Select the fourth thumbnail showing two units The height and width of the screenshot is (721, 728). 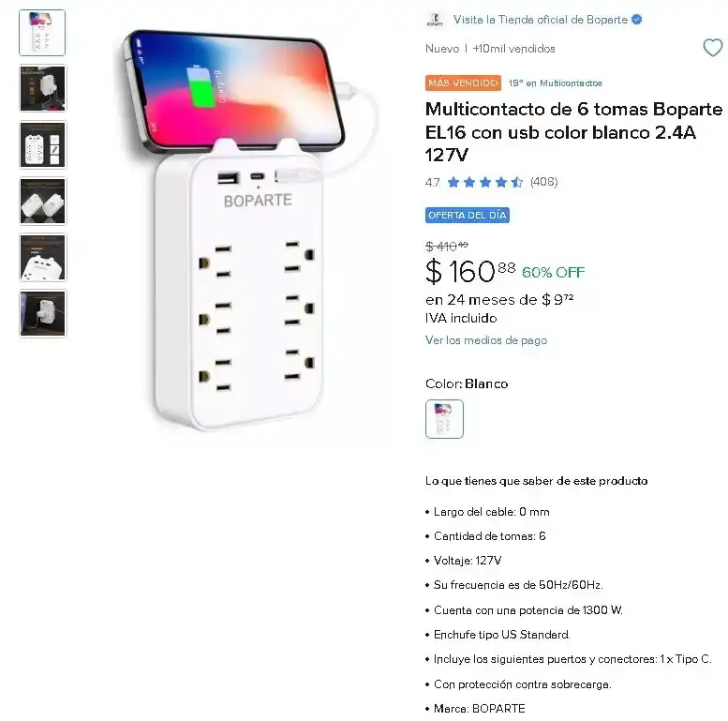click(43, 202)
